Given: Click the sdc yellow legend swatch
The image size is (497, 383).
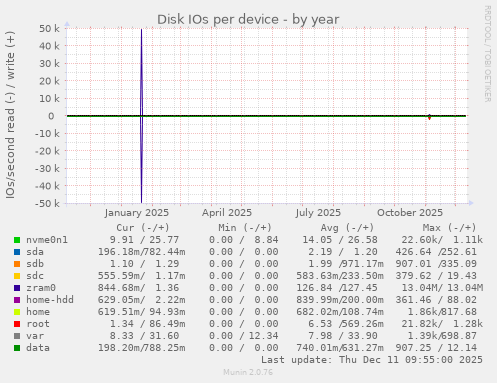Looking at the screenshot, I should (x=17, y=276).
